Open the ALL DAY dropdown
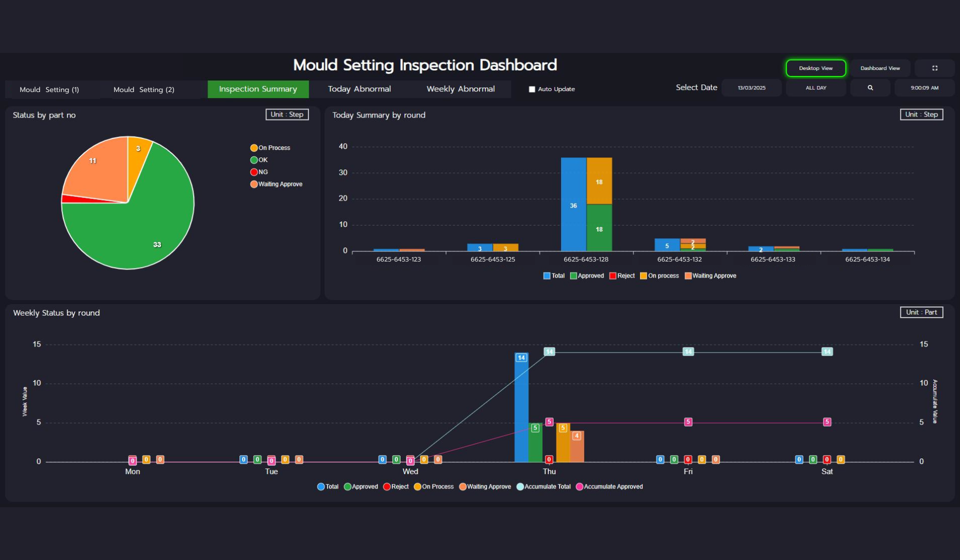The image size is (960, 560). (815, 88)
